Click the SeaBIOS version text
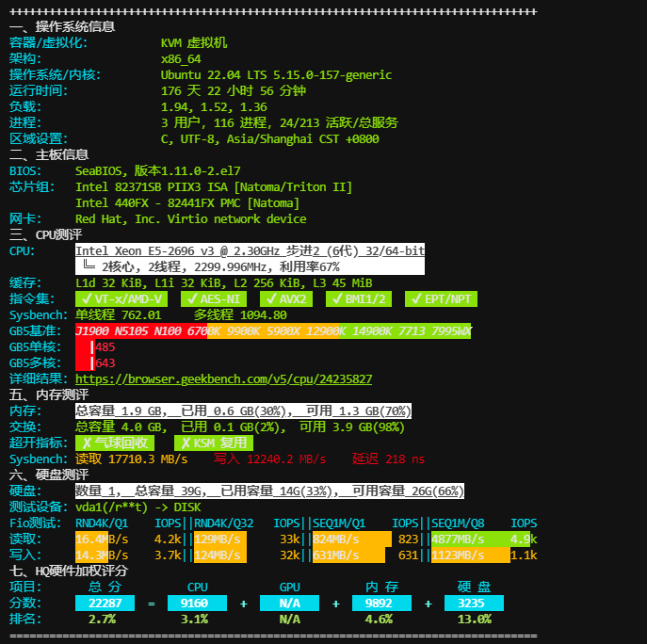 click(x=158, y=170)
